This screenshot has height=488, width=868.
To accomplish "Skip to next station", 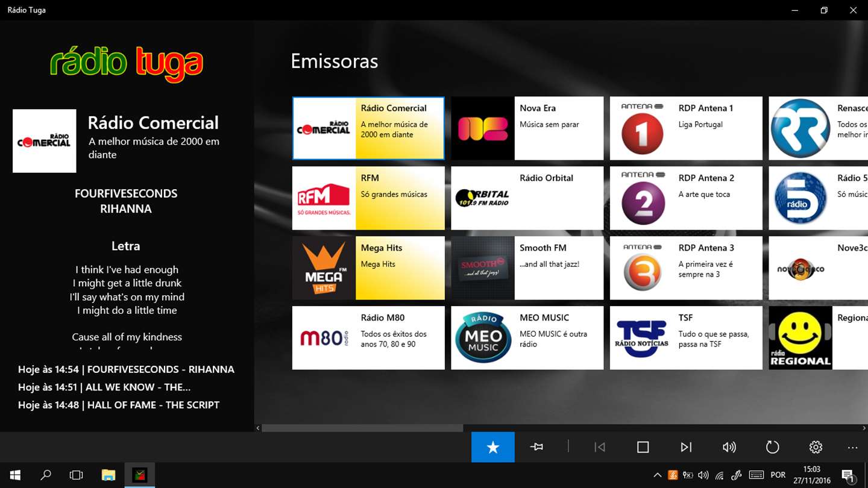I will 686,447.
